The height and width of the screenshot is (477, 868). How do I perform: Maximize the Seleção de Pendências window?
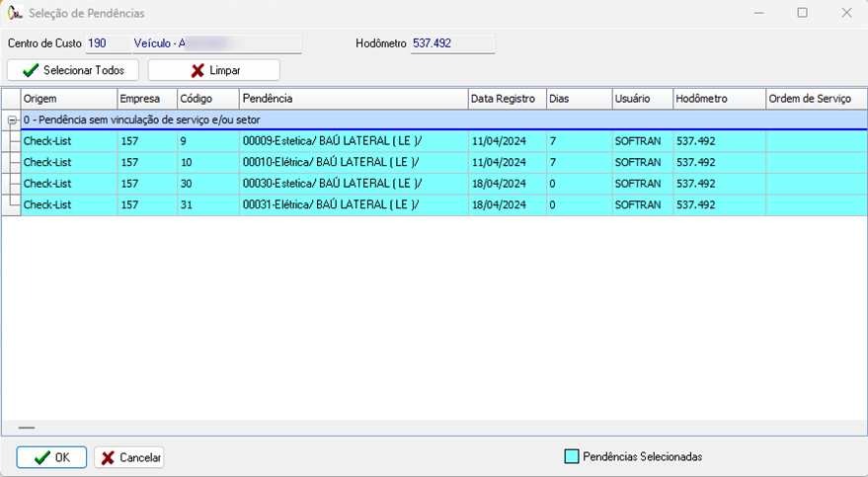802,13
